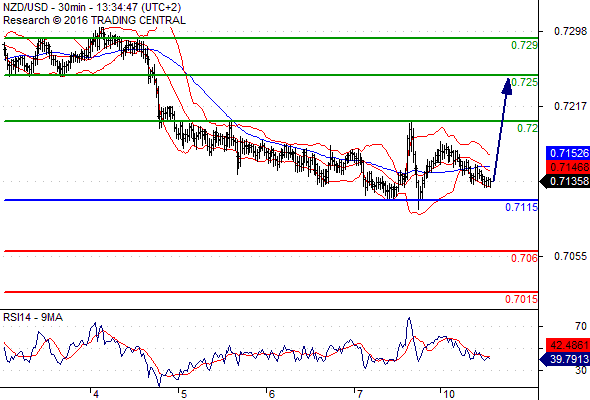
Task: Click the blue 39.7913 RSI value tag
Action: pyautogui.click(x=565, y=359)
